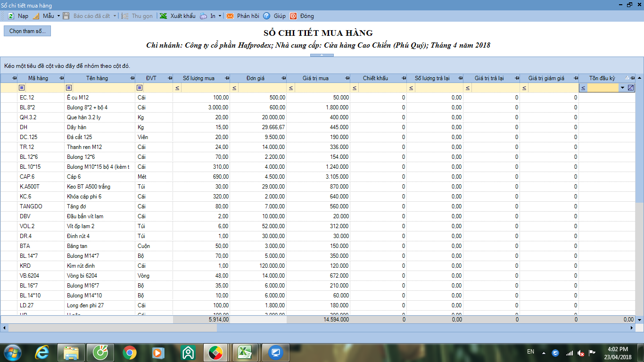Expand the Mẫu dropdown arrow
This screenshot has width=644, height=362.
point(58,16)
